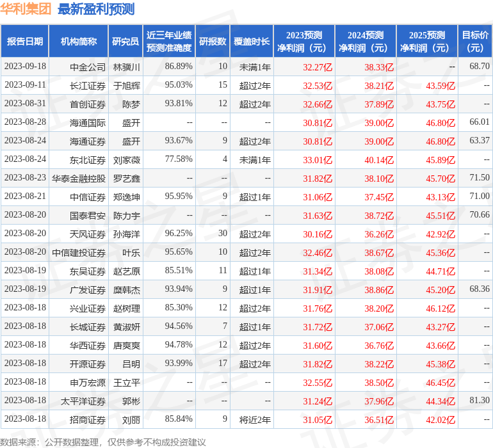Select the 研报数 column header
This screenshot has width=493, height=448.
(213, 41)
